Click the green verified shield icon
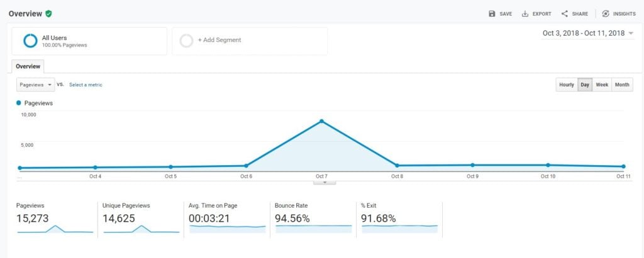This screenshot has height=258, width=644. tap(48, 14)
